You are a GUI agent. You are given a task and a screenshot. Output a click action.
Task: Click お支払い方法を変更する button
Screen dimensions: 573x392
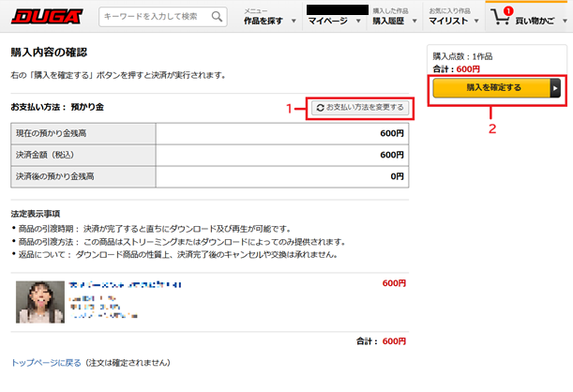click(x=360, y=108)
